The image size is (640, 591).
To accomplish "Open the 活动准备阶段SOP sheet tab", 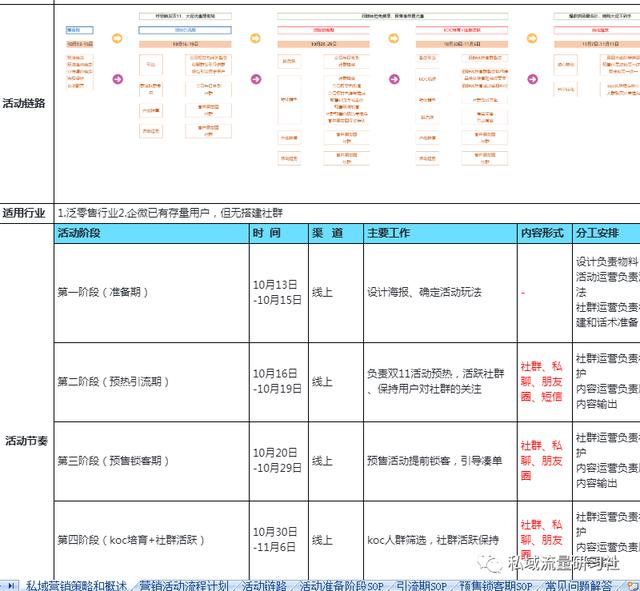I will click(341, 586).
